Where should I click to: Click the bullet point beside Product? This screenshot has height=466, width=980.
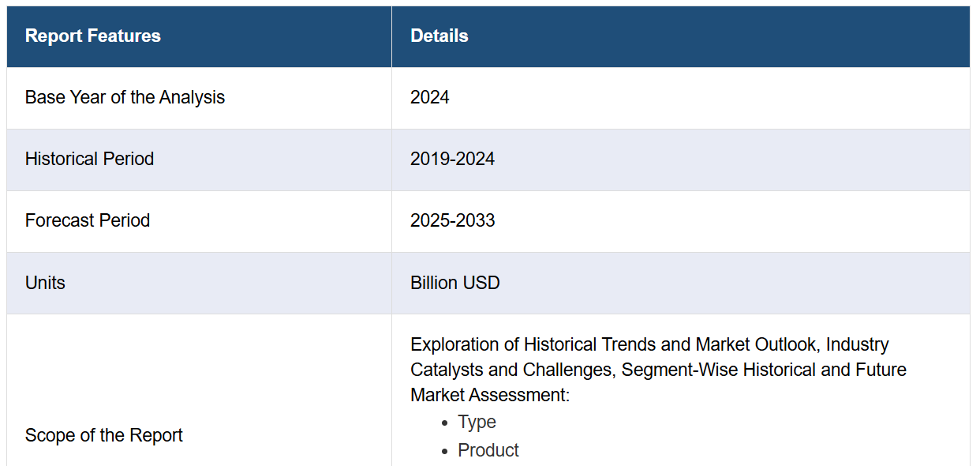[x=446, y=452]
